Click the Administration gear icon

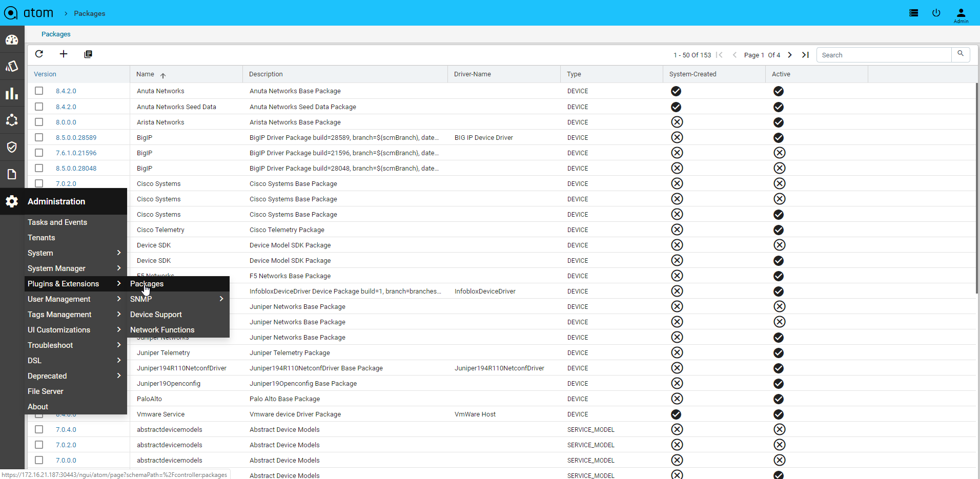coord(12,201)
